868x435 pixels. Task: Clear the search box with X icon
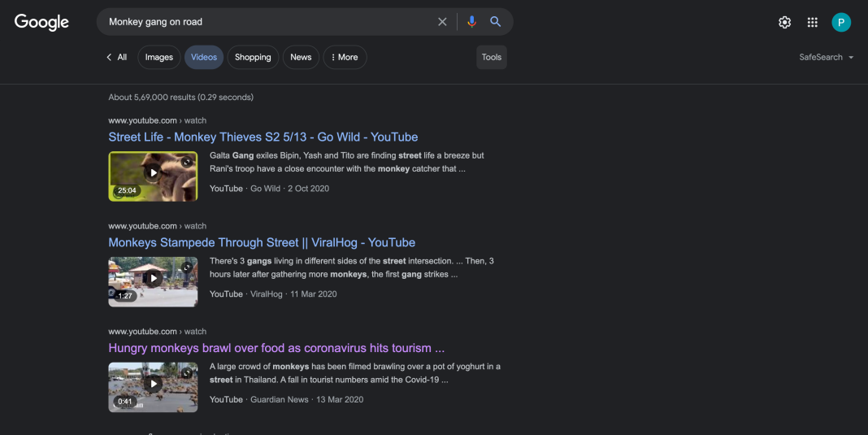(x=442, y=22)
